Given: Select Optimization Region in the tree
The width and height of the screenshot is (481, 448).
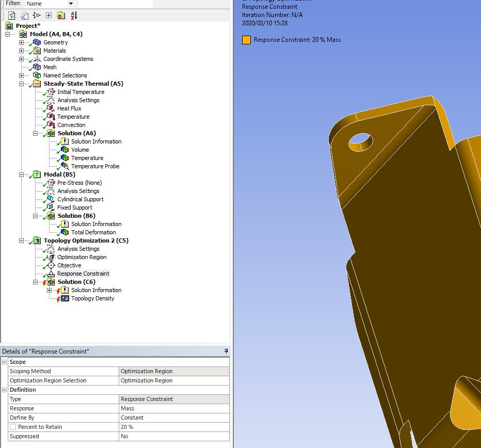Looking at the screenshot, I should coord(82,257).
